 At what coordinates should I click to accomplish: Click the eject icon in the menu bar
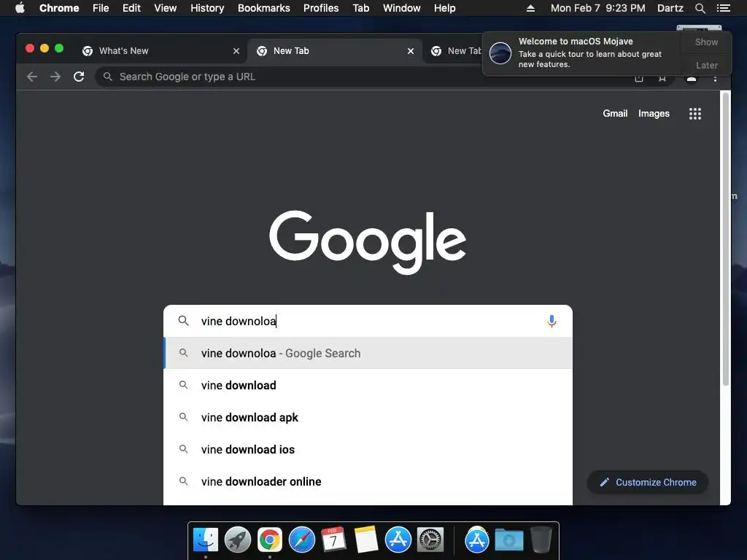tap(530, 8)
